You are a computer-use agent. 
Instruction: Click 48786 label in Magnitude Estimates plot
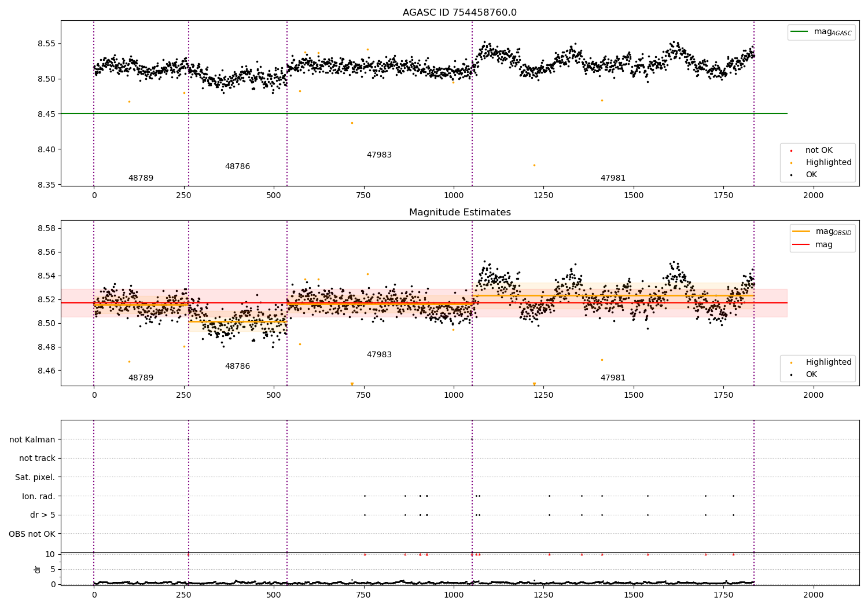point(237,367)
